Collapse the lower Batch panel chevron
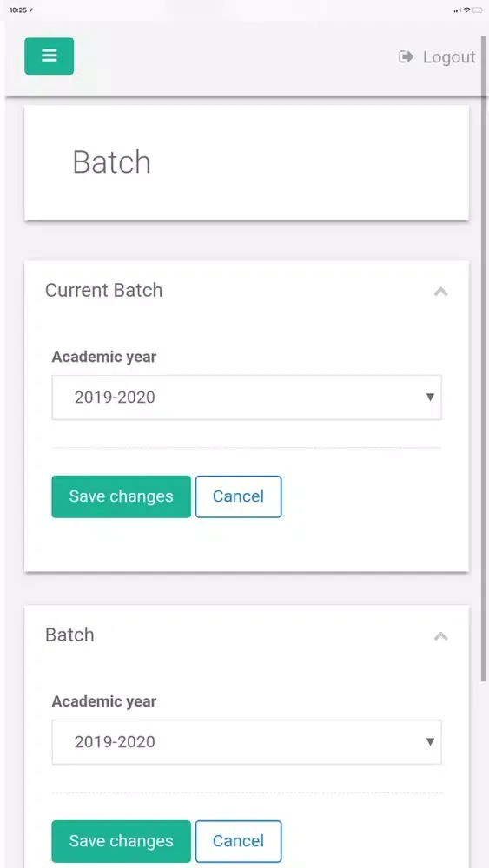This screenshot has height=868, width=489. coord(441,636)
